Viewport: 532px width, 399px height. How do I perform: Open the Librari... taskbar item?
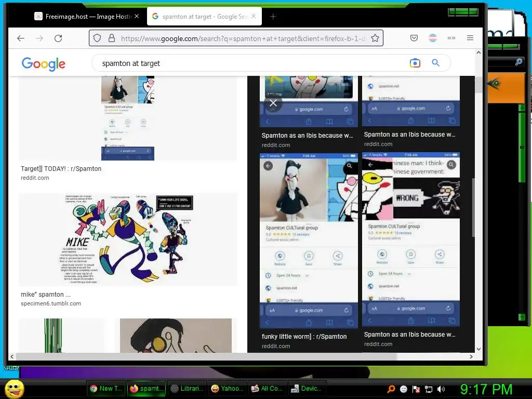point(187,389)
